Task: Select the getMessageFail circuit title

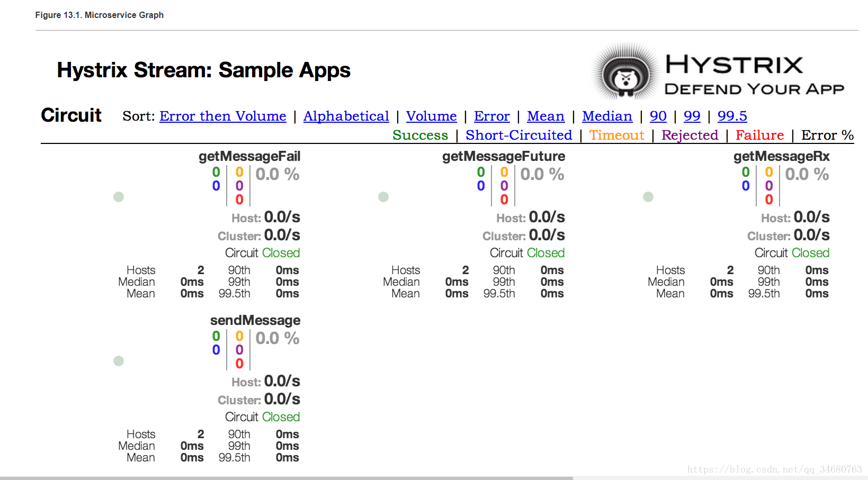Action: point(249,156)
